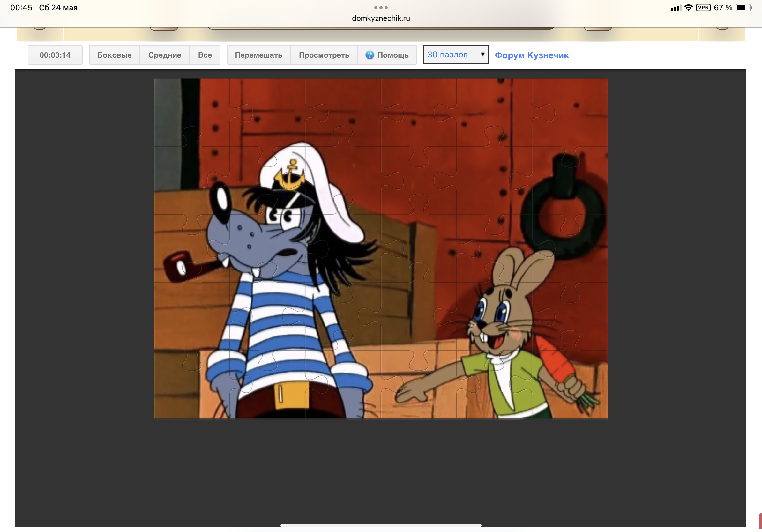The height and width of the screenshot is (532, 762).
Task: Tap the Wi-Fi status icon
Action: 688,8
